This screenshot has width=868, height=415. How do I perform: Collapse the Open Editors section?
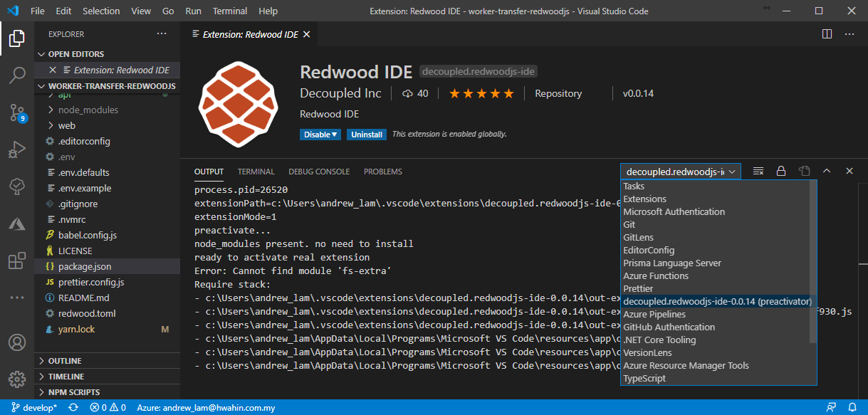coord(107,54)
